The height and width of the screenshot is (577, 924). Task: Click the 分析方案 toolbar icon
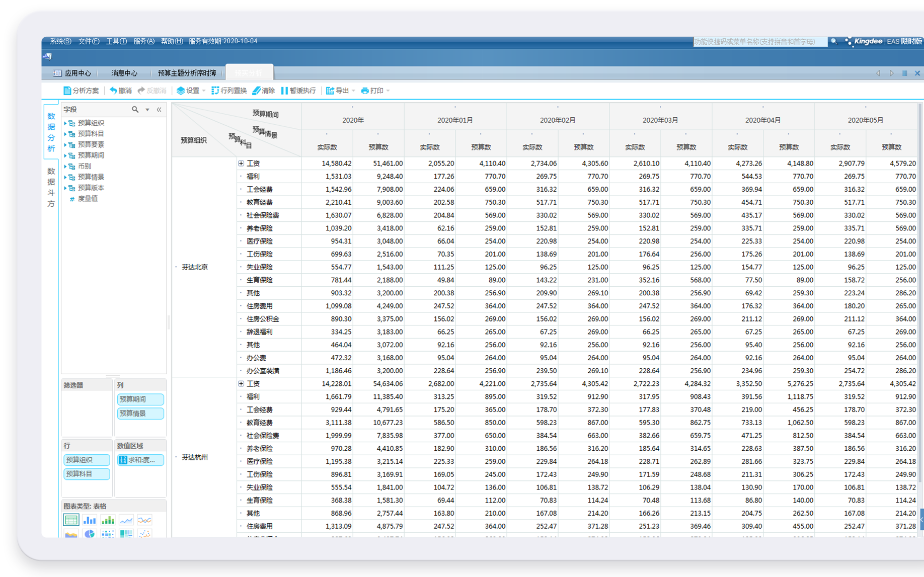(x=67, y=91)
